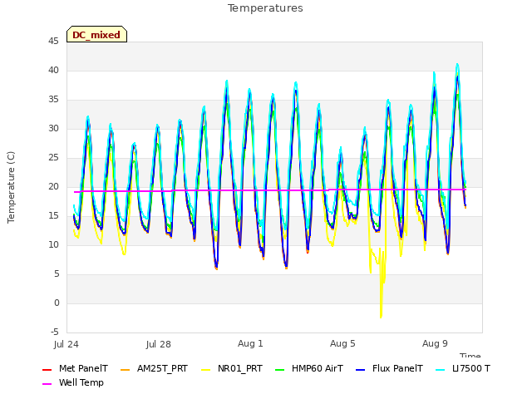
Task: Toggle the HMP60 AirT legend entry
Action: click(x=309, y=368)
